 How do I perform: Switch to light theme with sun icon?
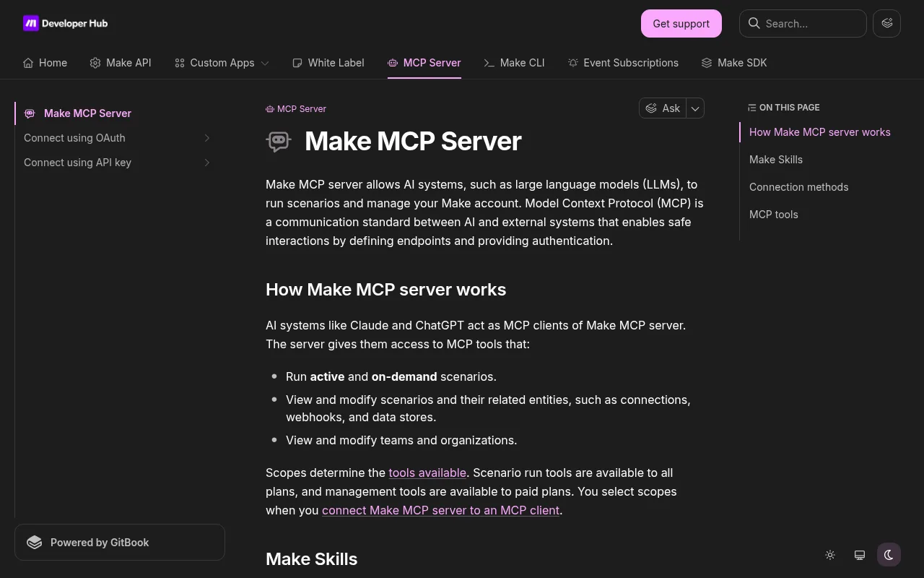click(x=830, y=555)
